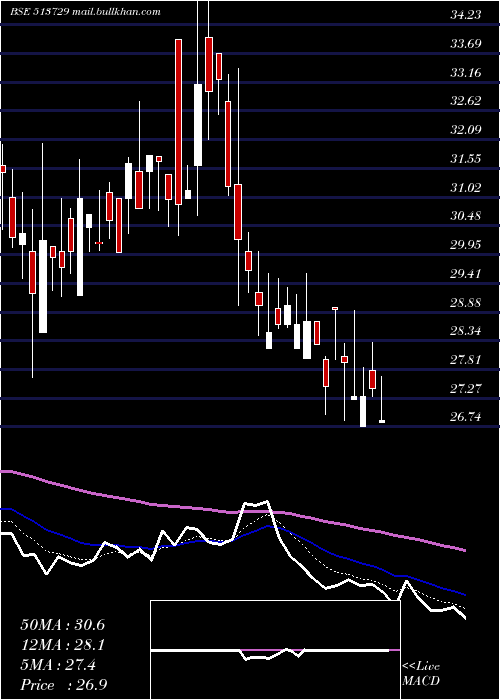Click the 32.09 price axis label

[466, 130]
